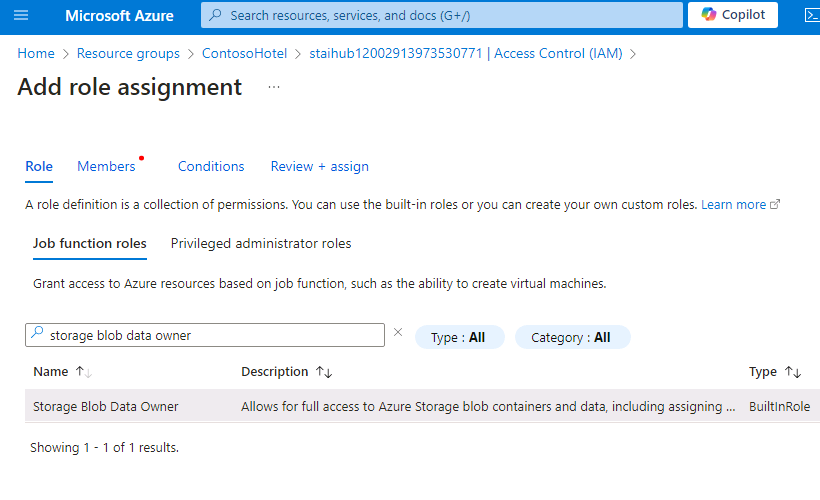
Task: Click the role search box with 'storage blob data owner'
Action: coord(205,335)
